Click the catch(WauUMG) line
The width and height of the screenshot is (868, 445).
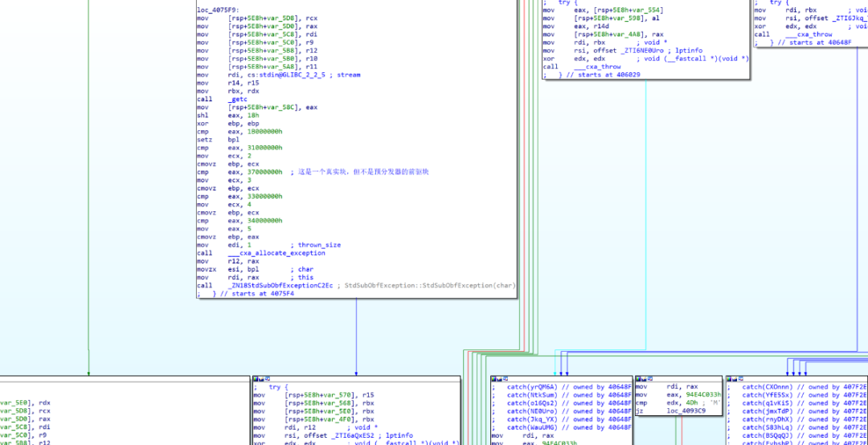[x=562, y=427]
